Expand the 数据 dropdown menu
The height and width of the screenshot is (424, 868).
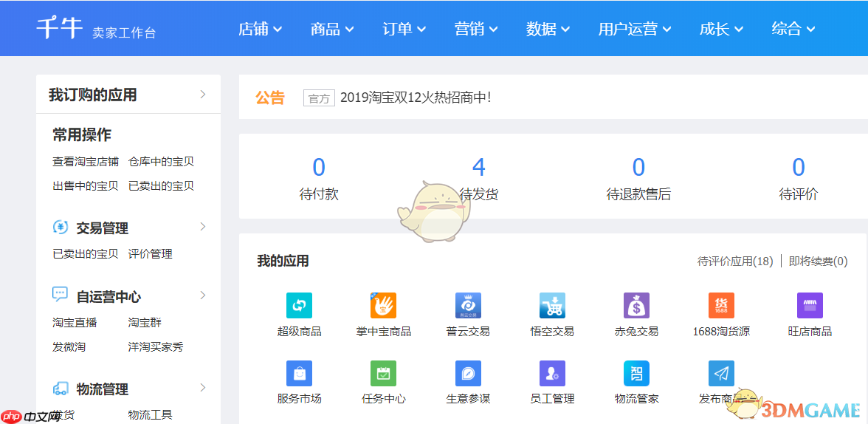coord(548,29)
